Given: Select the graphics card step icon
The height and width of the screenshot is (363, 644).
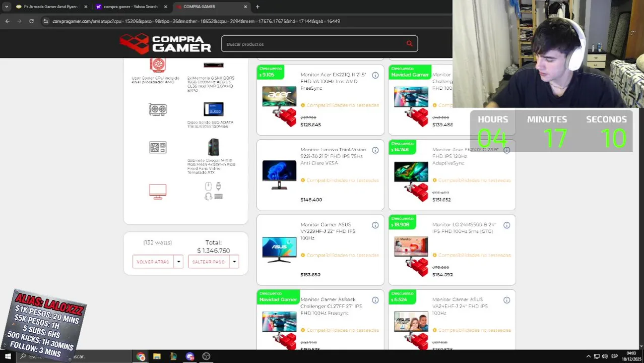Looking at the screenshot, I should (158, 109).
